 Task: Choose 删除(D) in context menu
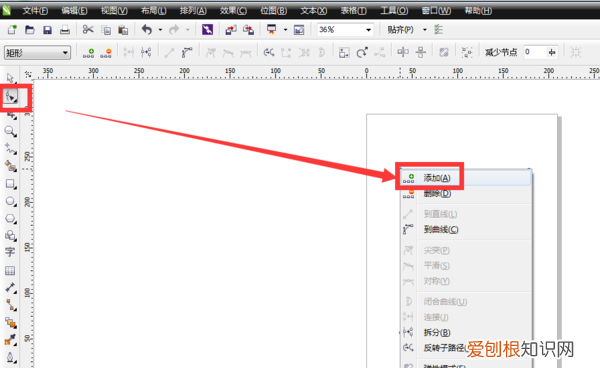click(466, 194)
